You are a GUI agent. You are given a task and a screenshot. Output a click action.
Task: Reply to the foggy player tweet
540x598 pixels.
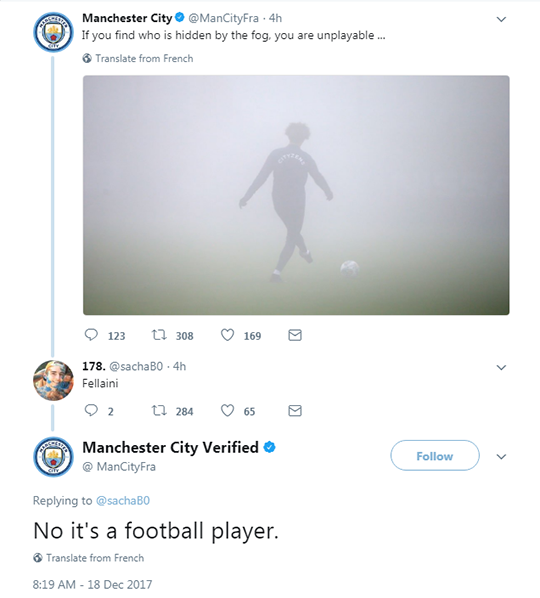(x=91, y=335)
